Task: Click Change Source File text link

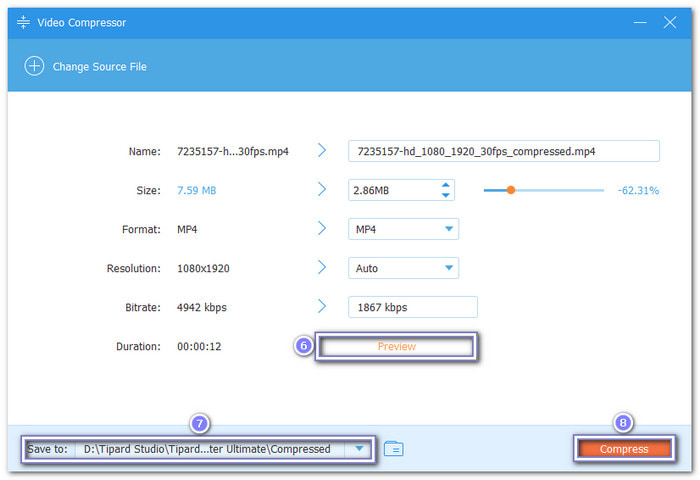Action: coord(99,66)
